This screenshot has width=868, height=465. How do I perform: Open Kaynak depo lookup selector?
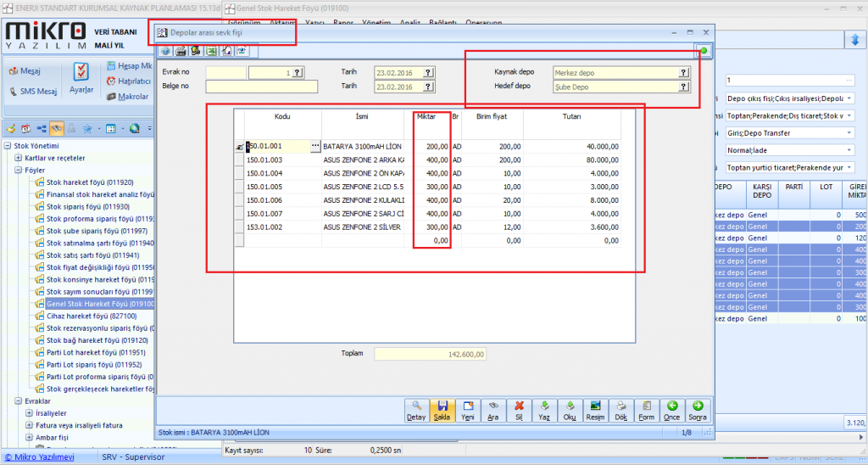coord(683,73)
